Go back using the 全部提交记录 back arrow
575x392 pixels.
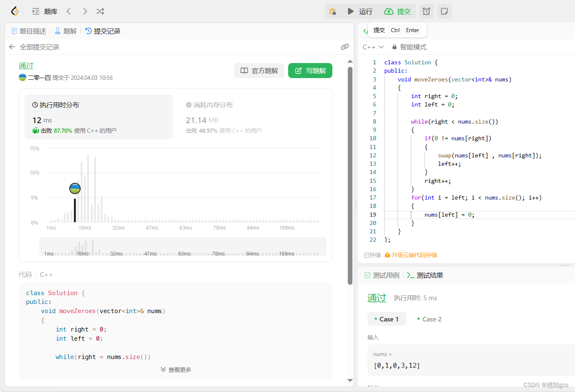click(12, 47)
